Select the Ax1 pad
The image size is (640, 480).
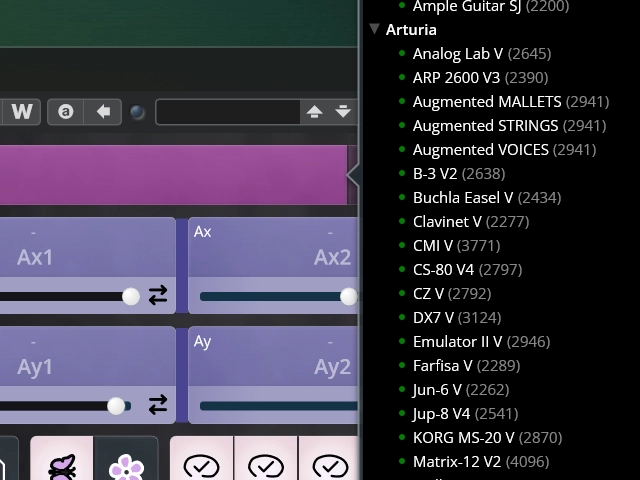(88, 247)
